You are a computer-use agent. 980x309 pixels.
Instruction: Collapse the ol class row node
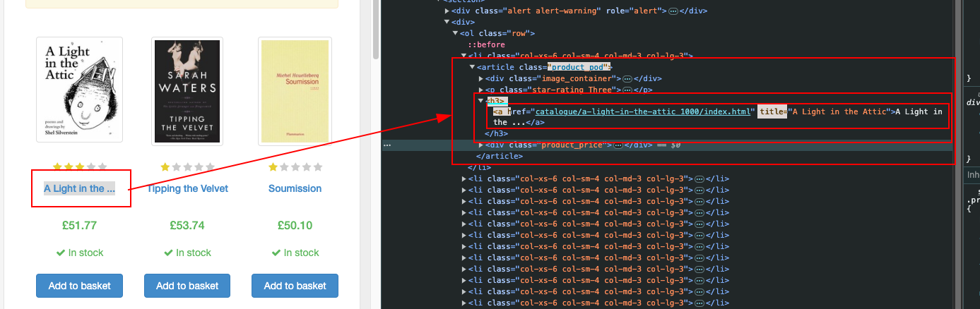click(x=456, y=33)
